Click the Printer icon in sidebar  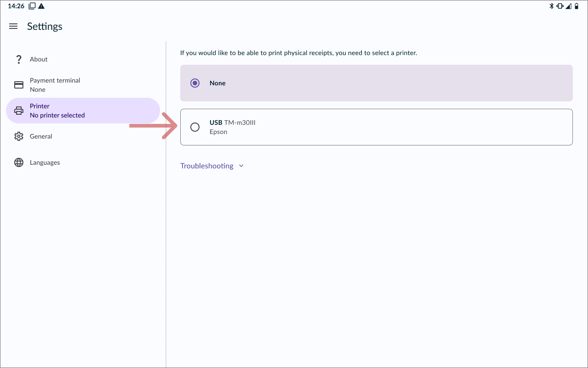[x=19, y=111]
